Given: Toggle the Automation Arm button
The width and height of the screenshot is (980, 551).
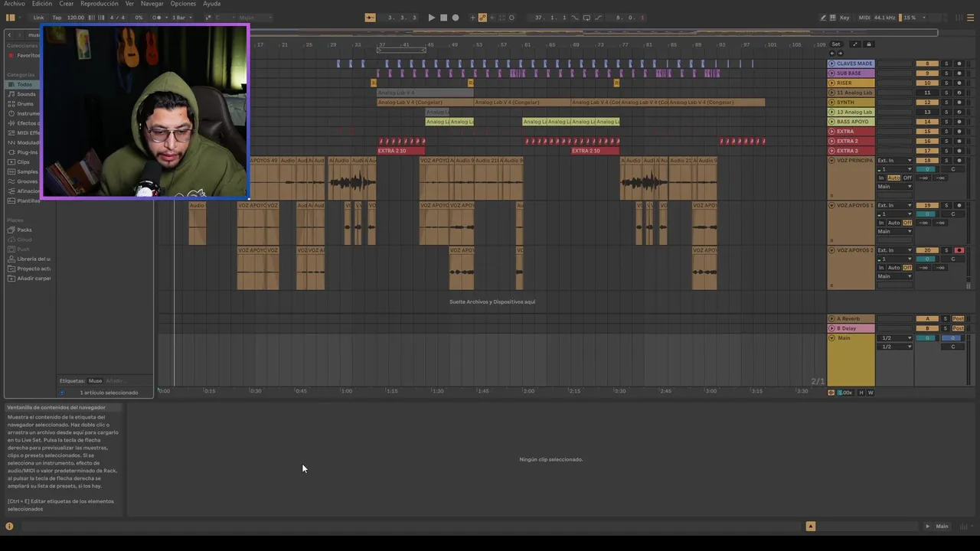Looking at the screenshot, I should pos(482,18).
